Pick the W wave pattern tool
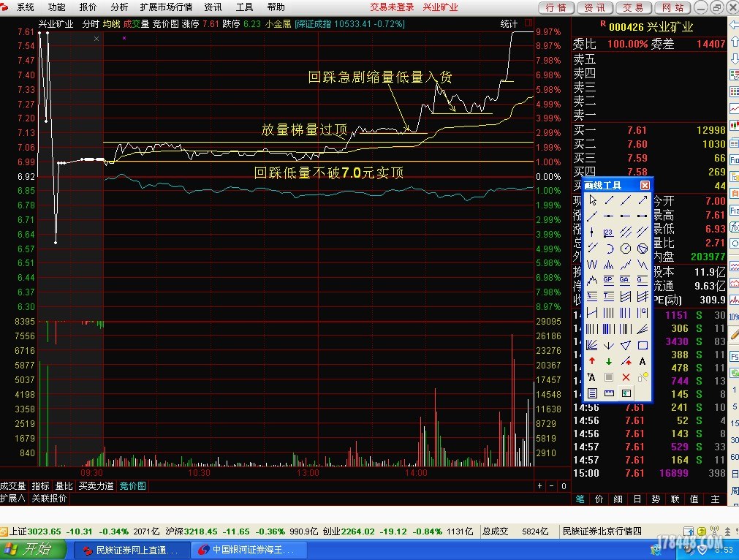 [592, 265]
